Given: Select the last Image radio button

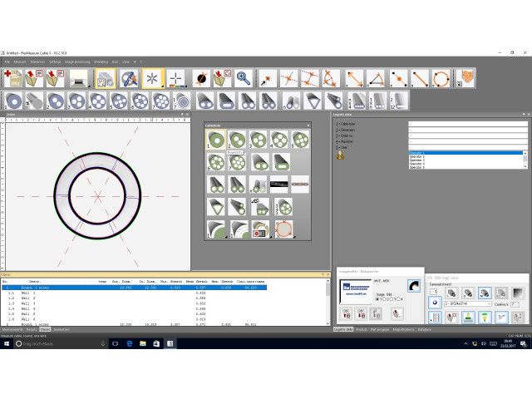Looking at the screenshot, I should point(398,298).
